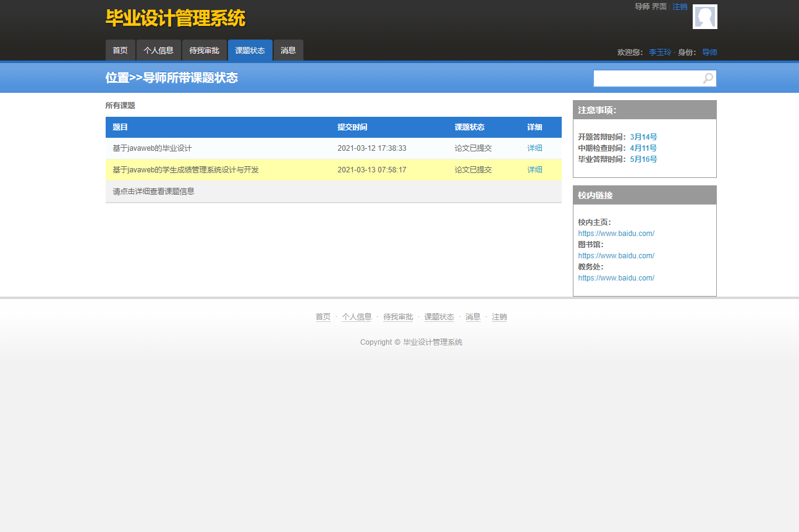View details of 基于javaweb的毕业设计 topic
The height and width of the screenshot is (532, 799).
point(534,148)
